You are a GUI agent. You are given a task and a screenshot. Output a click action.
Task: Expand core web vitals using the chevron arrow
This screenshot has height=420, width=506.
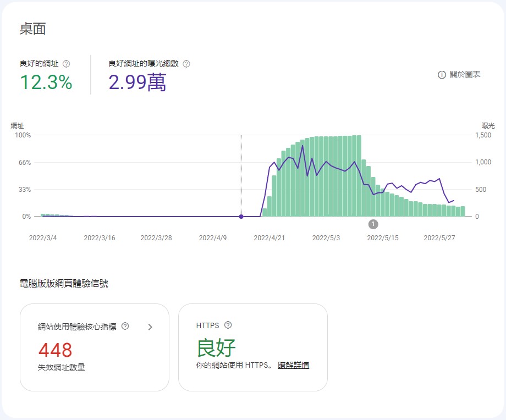pos(150,327)
